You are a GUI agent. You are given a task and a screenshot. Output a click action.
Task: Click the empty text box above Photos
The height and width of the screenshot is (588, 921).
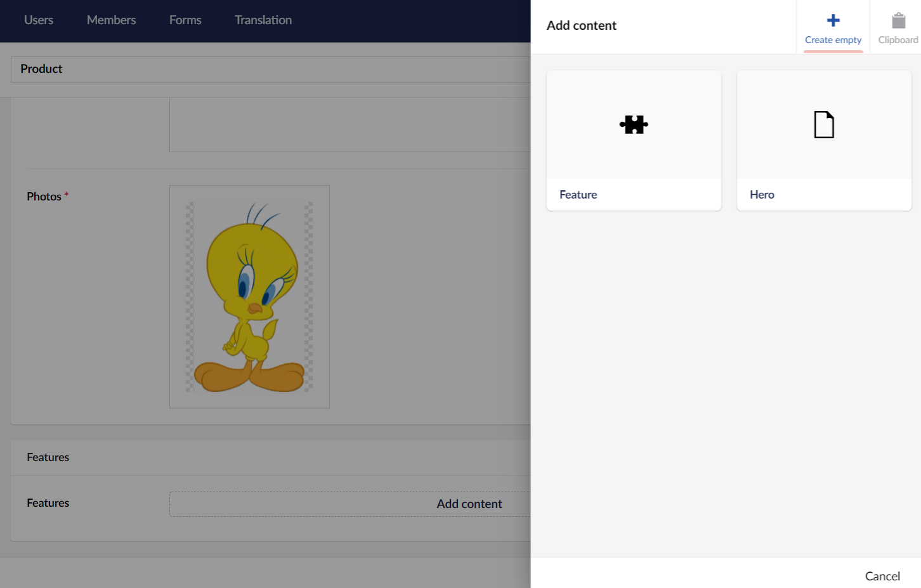click(x=349, y=124)
